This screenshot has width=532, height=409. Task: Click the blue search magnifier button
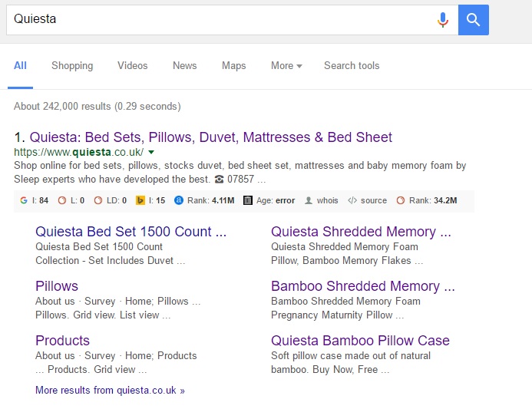point(474,20)
